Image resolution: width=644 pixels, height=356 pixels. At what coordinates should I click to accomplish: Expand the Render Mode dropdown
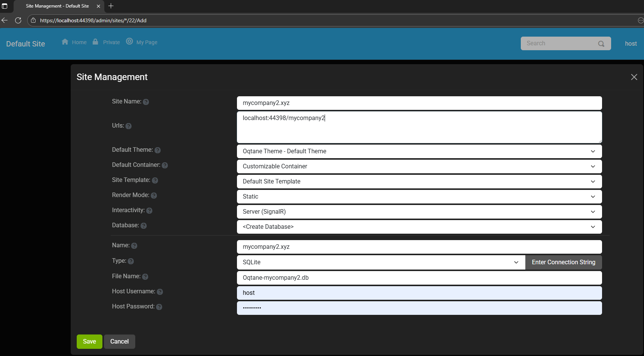click(419, 197)
